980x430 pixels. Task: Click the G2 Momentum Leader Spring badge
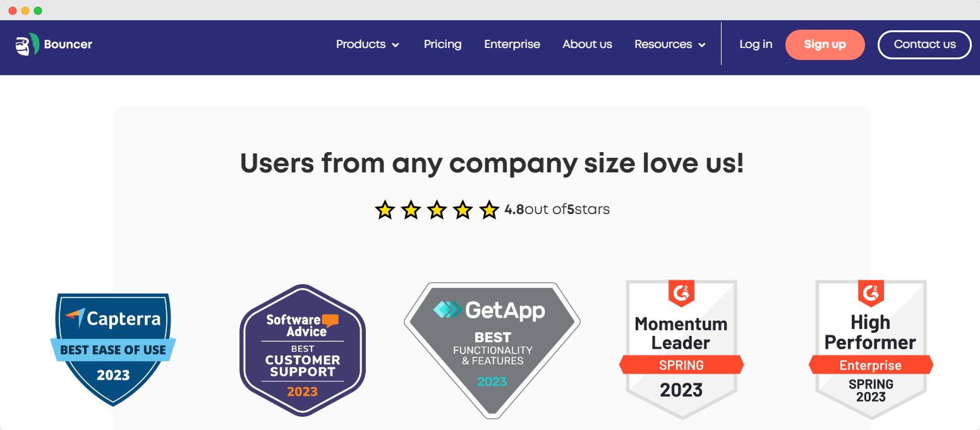[681, 349]
